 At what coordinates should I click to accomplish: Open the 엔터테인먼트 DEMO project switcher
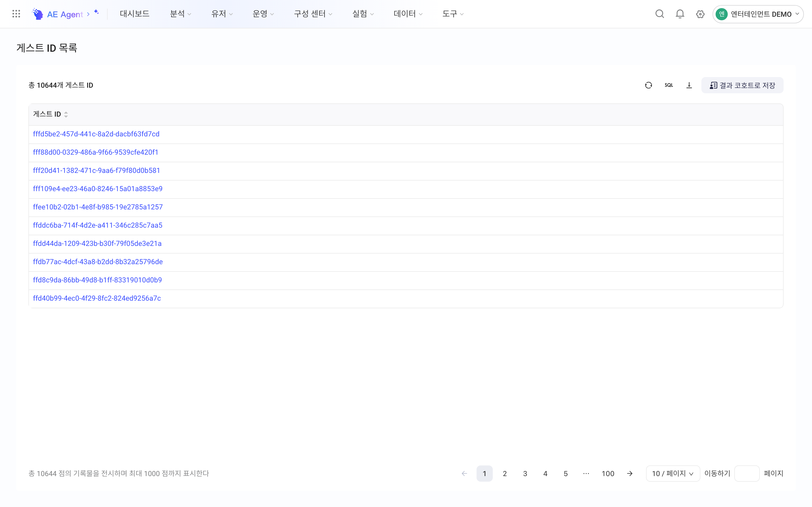coord(758,14)
